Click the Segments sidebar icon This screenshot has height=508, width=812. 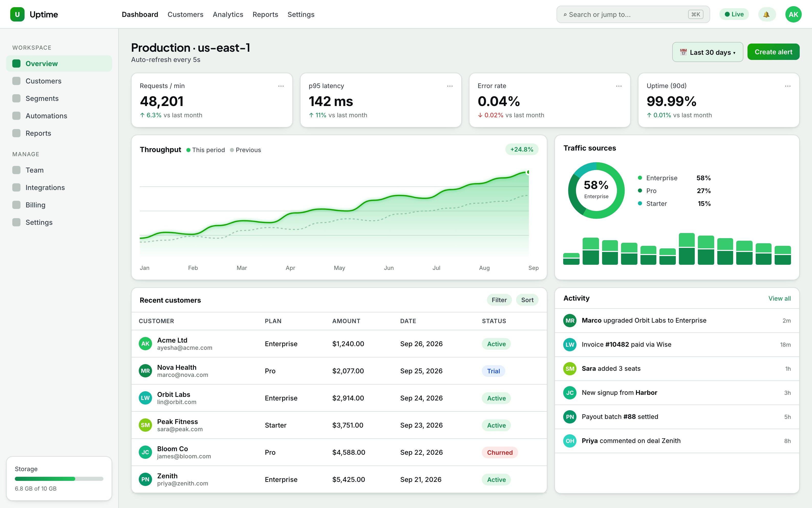click(x=16, y=98)
